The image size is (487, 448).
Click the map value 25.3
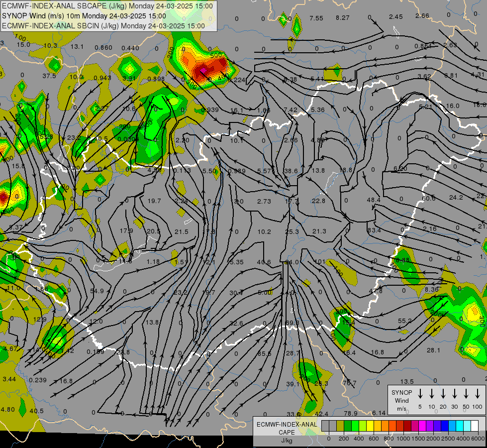click(x=292, y=231)
